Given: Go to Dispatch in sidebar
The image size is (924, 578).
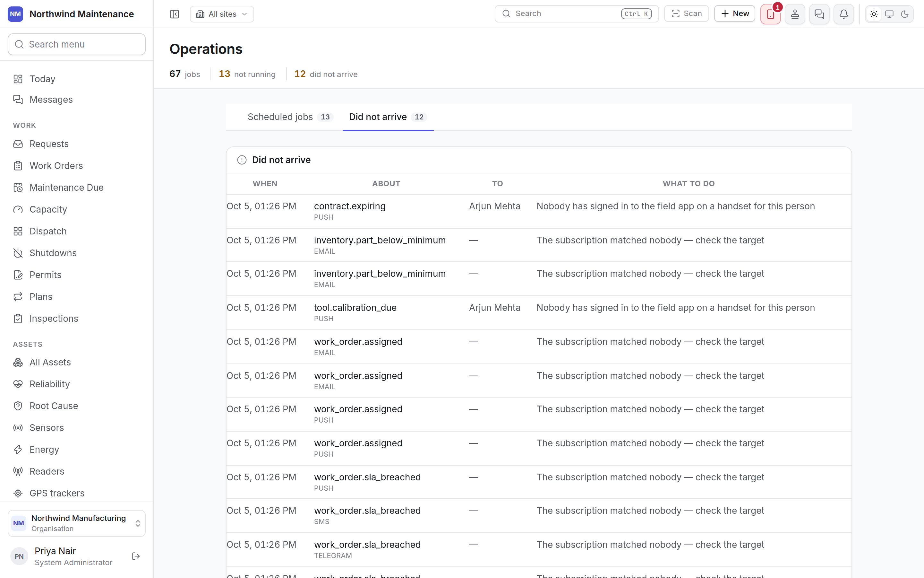Looking at the screenshot, I should [77, 231].
